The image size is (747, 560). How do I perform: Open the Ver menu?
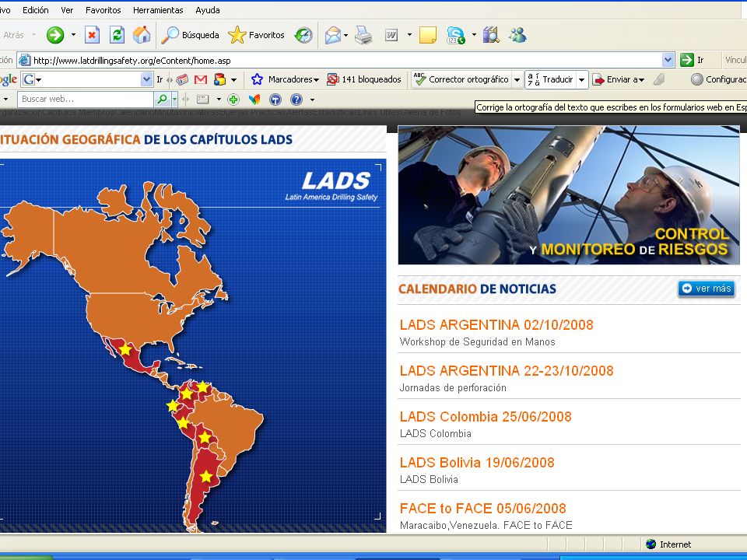click(67, 10)
